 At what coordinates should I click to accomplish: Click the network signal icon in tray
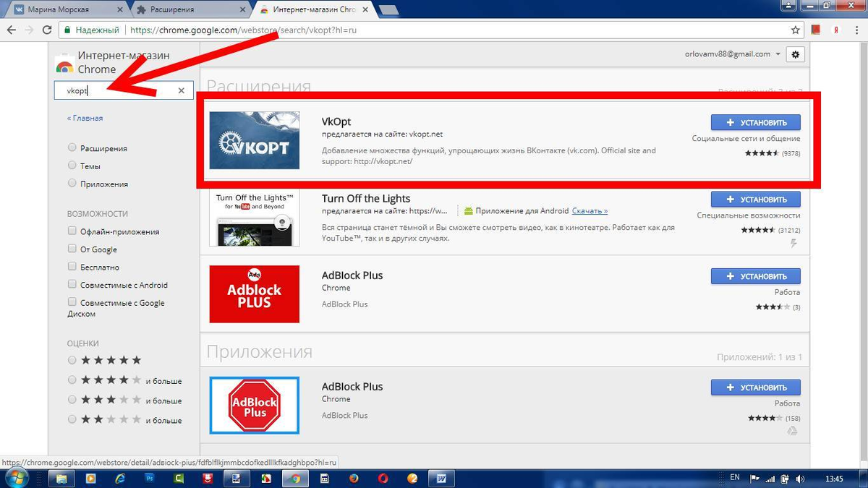[771, 479]
